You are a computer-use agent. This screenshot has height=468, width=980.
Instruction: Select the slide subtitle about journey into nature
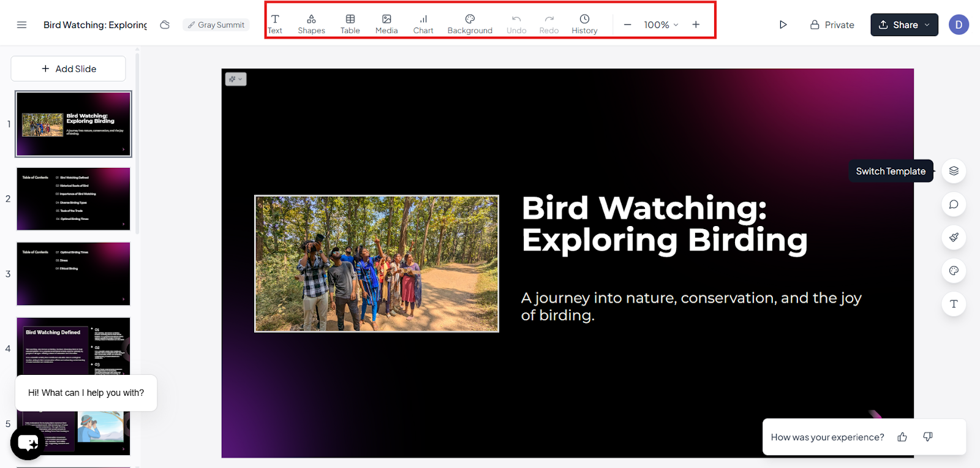692,306
